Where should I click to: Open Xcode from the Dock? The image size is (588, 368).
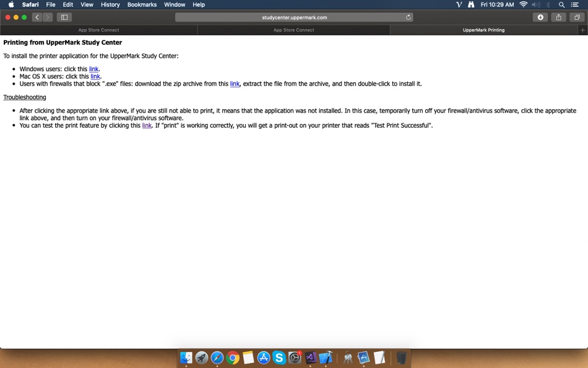pyautogui.click(x=326, y=357)
